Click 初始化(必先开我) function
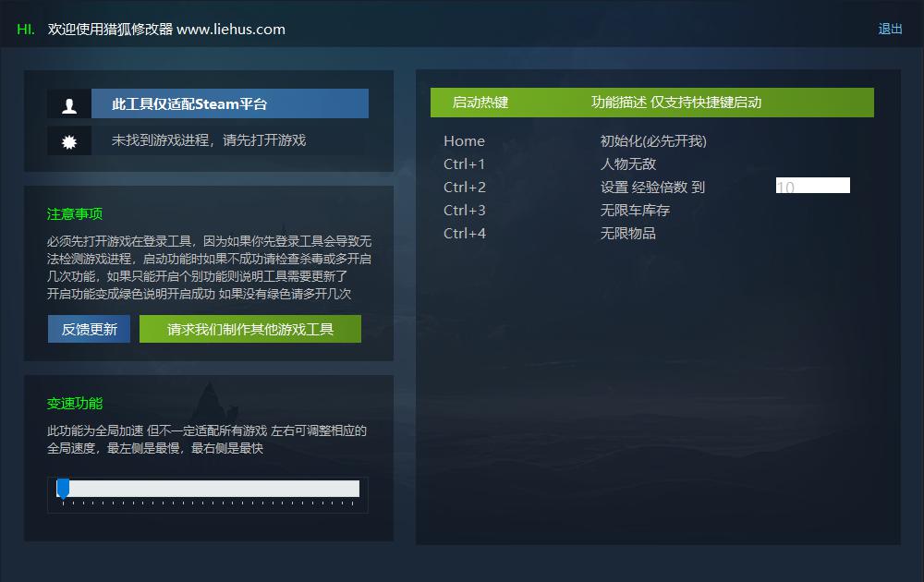The width and height of the screenshot is (924, 582). coord(653,141)
